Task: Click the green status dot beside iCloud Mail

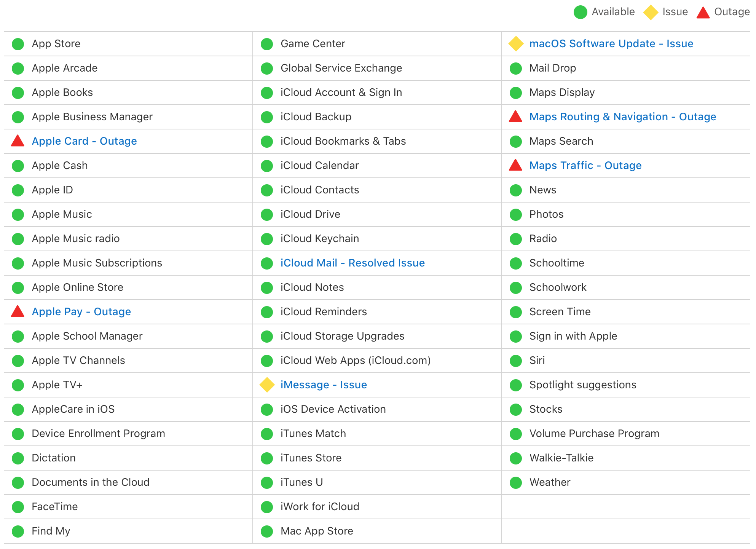Action: [267, 263]
